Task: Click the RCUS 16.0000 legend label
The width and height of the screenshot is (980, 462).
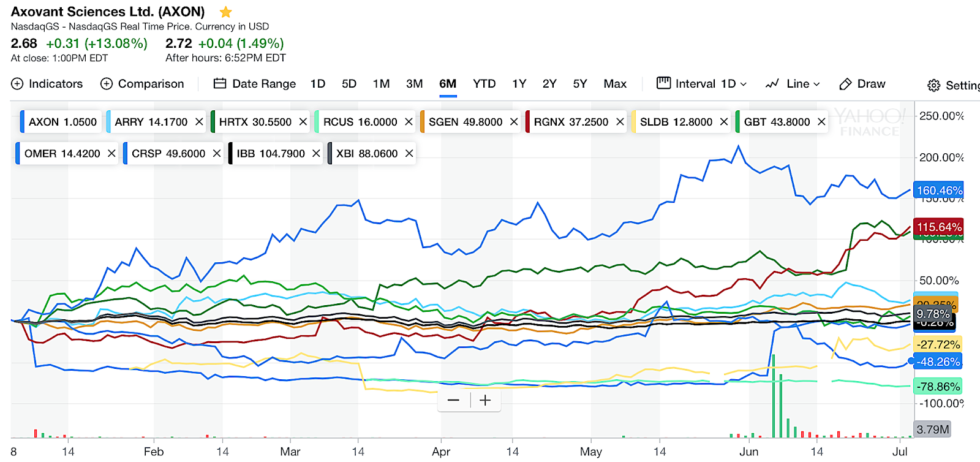Action: (x=360, y=122)
